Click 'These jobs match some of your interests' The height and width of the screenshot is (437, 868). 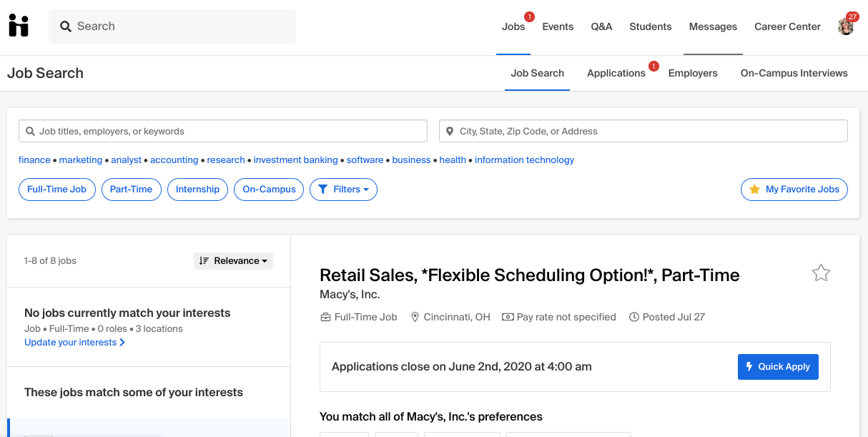(x=134, y=393)
